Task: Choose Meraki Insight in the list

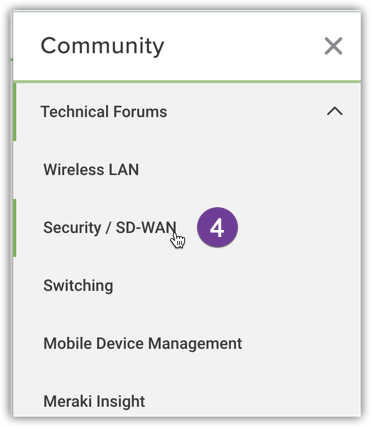Action: (x=94, y=401)
